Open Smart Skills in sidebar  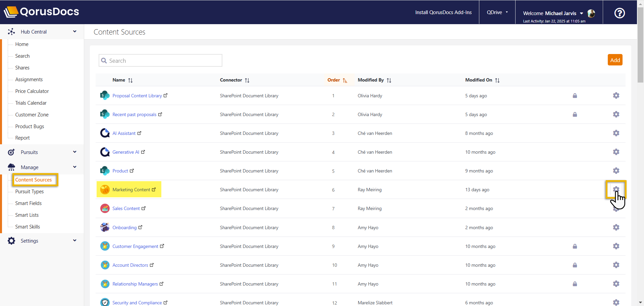28,226
